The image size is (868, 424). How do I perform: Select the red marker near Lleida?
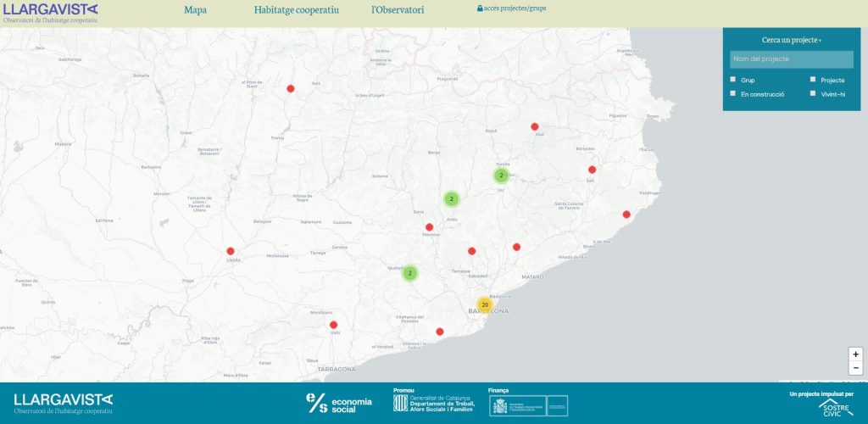pyautogui.click(x=231, y=251)
